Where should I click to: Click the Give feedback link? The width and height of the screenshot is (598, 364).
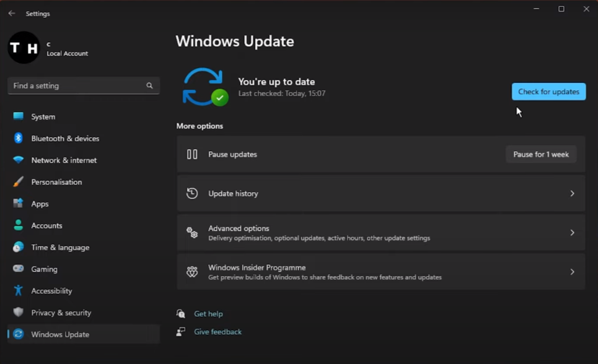[x=218, y=332]
